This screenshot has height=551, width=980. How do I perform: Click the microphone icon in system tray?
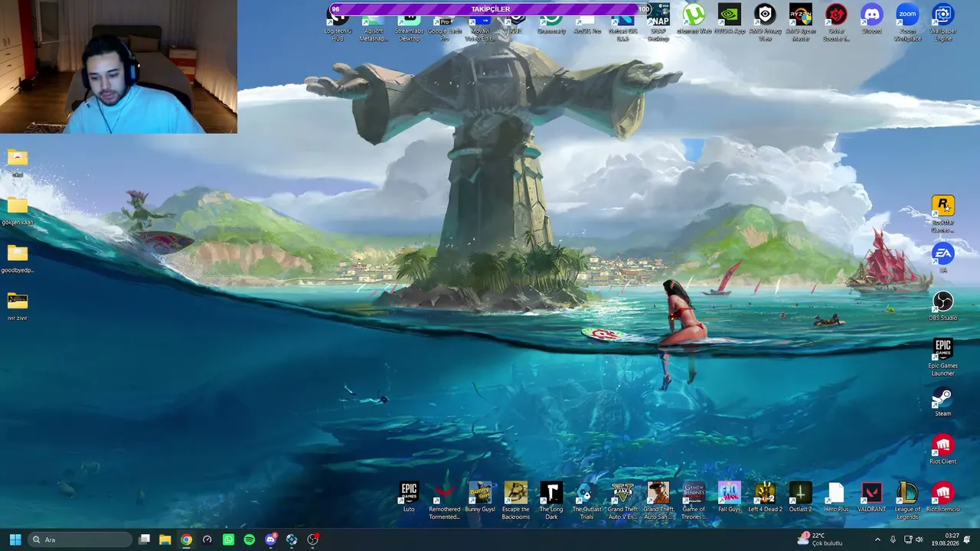[x=893, y=540]
